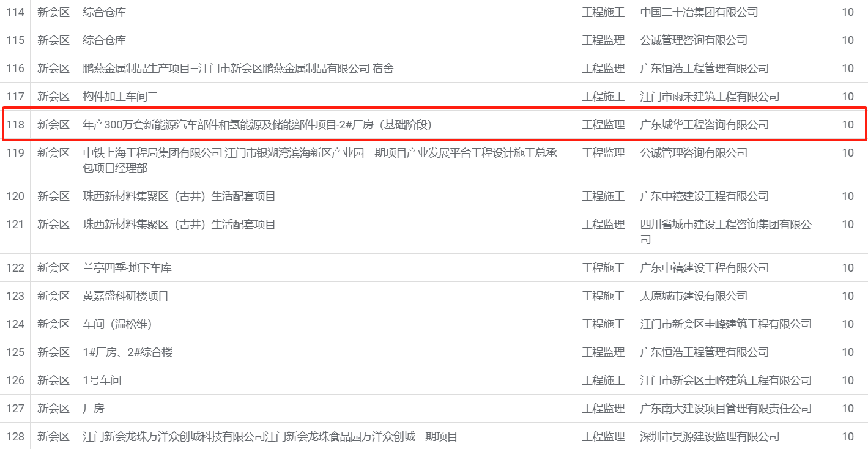Click row number 125 cell
Image resolution: width=868 pixels, height=449 pixels.
(15, 352)
